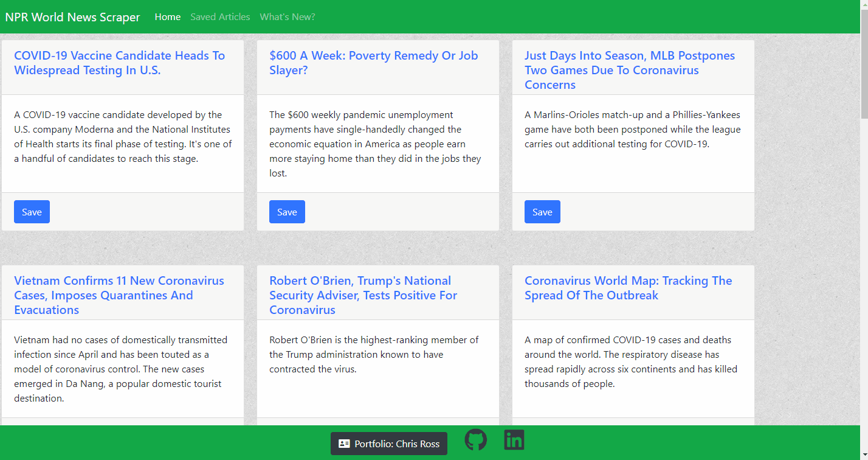The width and height of the screenshot is (868, 460).
Task: Open MLB Postpones Two Games headline
Action: (630, 70)
